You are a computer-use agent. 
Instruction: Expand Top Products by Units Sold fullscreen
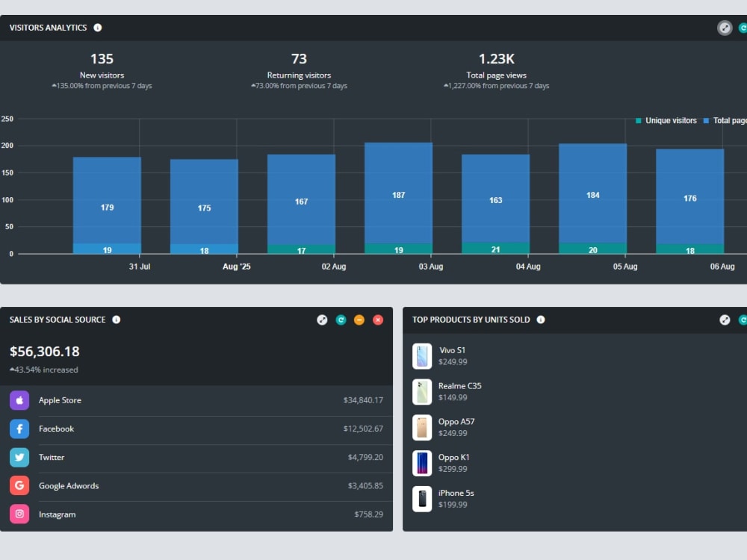coord(725,320)
